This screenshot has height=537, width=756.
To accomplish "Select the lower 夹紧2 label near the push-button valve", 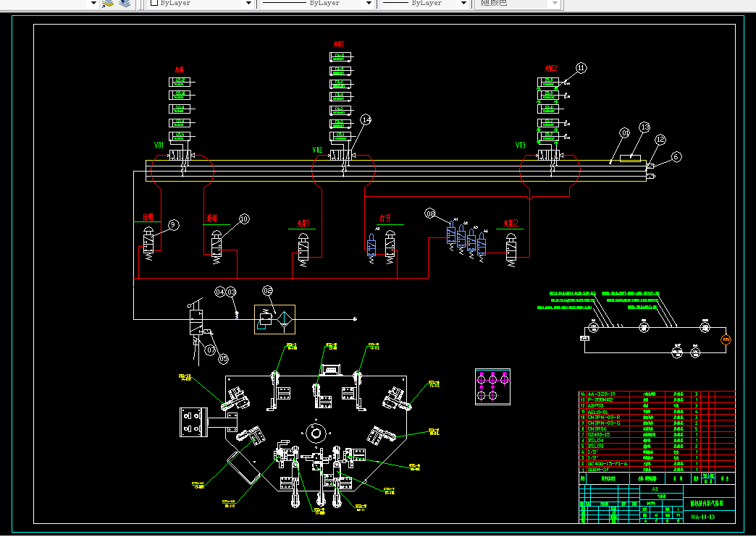I will [511, 224].
